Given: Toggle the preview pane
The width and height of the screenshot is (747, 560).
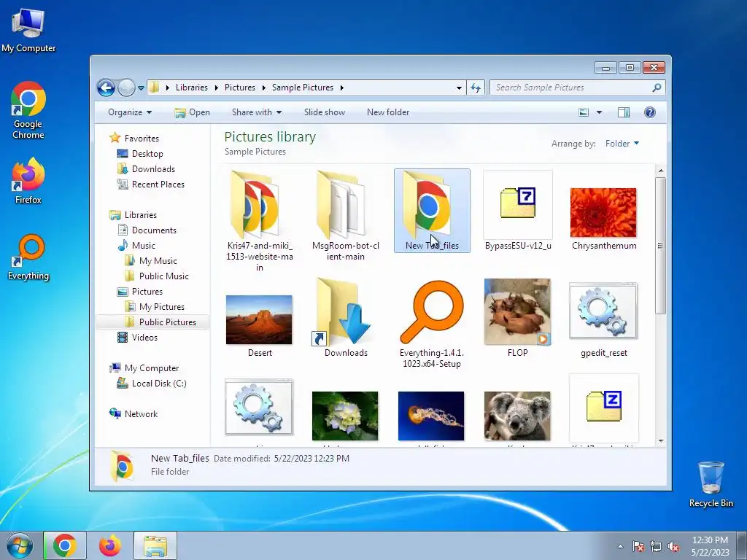Looking at the screenshot, I should (x=624, y=112).
